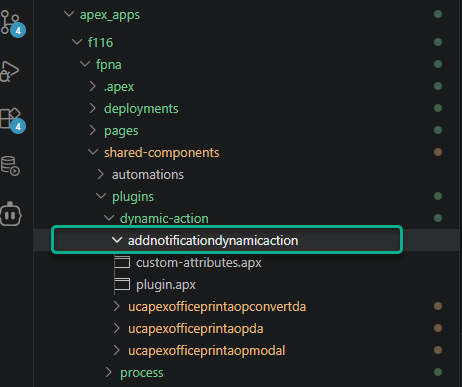462x387 pixels.
Task: Collapse the f116 folder chevron
Action: [x=77, y=42]
